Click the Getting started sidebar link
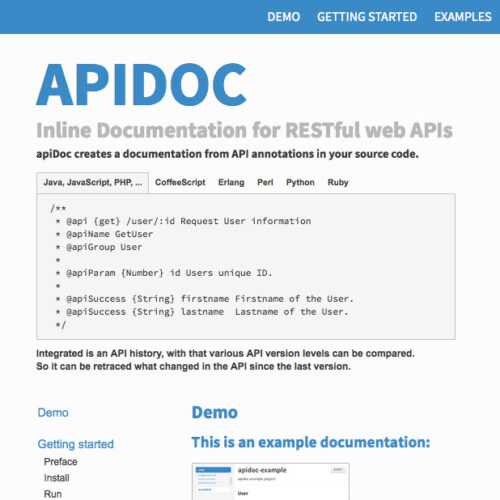500x500 pixels. click(76, 444)
